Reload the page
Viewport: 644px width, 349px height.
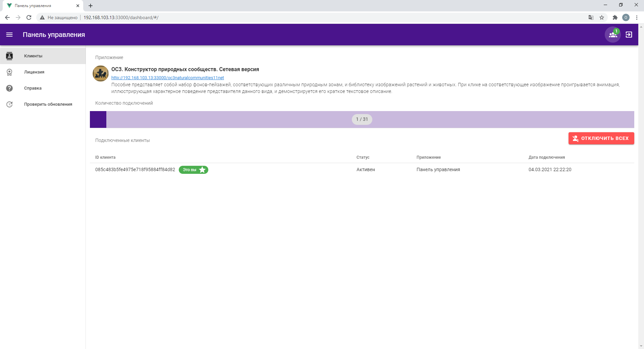tap(29, 17)
